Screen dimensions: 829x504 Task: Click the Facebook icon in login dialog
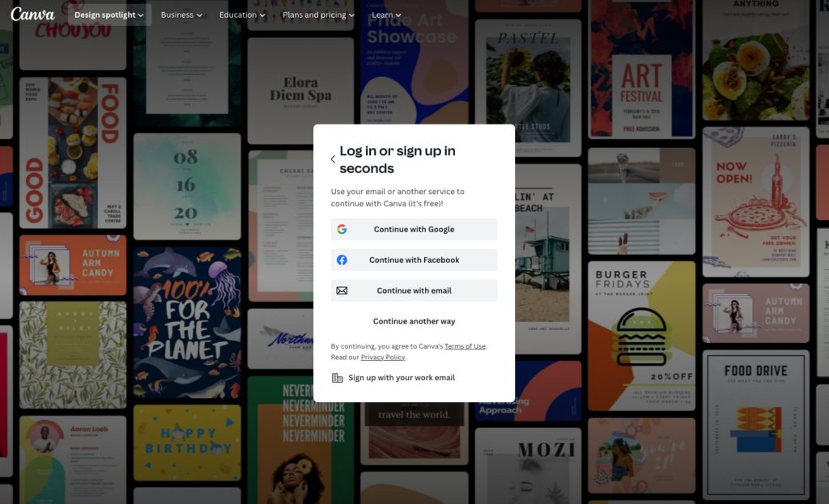coord(343,260)
